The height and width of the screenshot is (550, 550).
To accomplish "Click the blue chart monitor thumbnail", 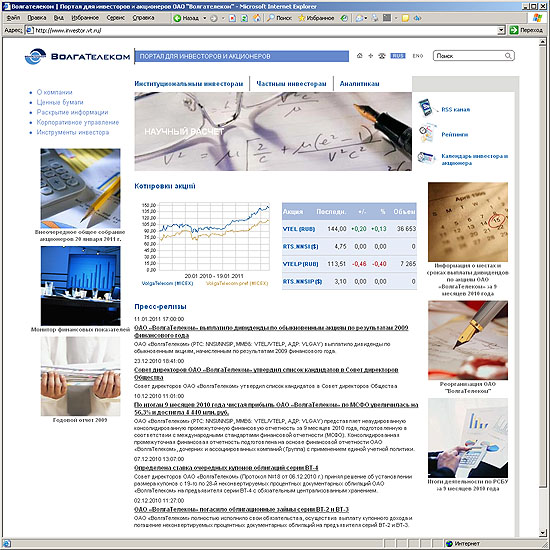I will pyautogui.click(x=80, y=286).
